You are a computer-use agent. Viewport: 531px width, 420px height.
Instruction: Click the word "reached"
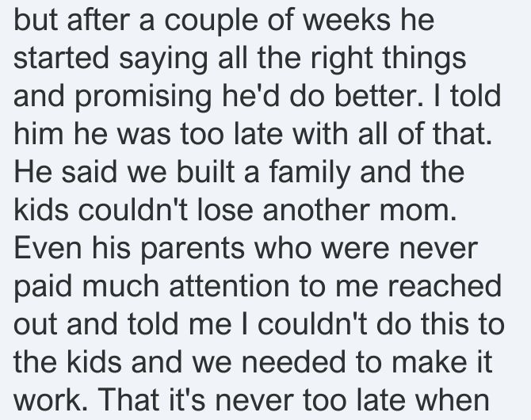click(x=445, y=285)
